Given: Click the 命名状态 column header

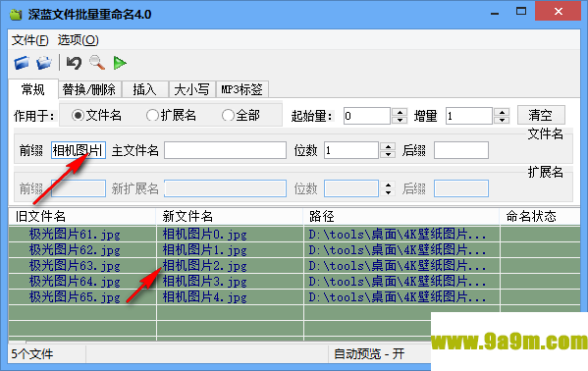Looking at the screenshot, I should [x=540, y=217].
